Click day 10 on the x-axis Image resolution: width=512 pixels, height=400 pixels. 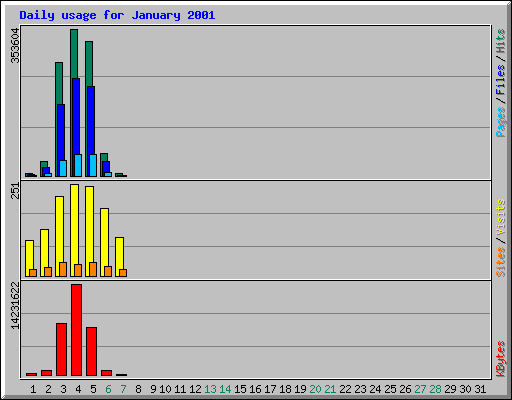tap(165, 389)
